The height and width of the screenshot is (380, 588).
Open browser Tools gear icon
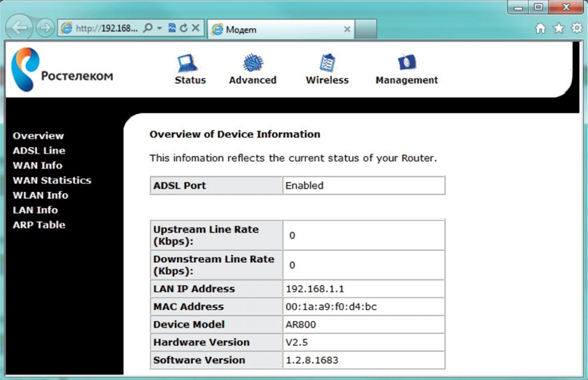(x=577, y=28)
